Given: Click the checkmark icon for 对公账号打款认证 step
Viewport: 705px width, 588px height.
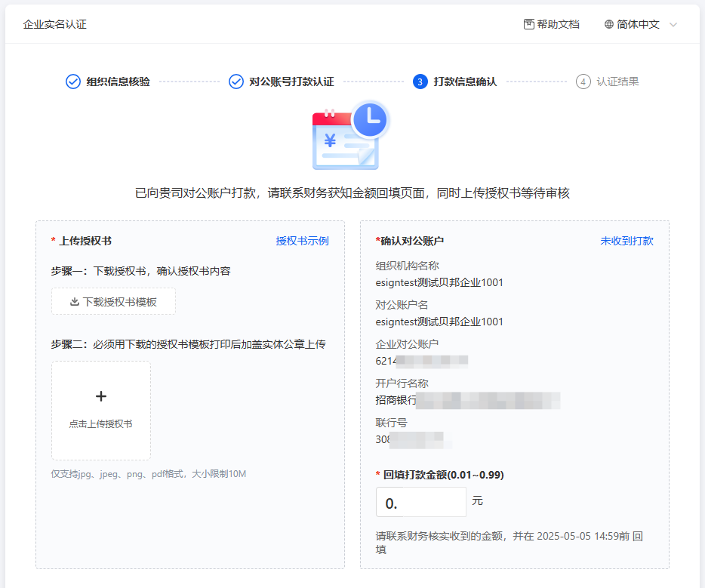Looking at the screenshot, I should (x=236, y=82).
